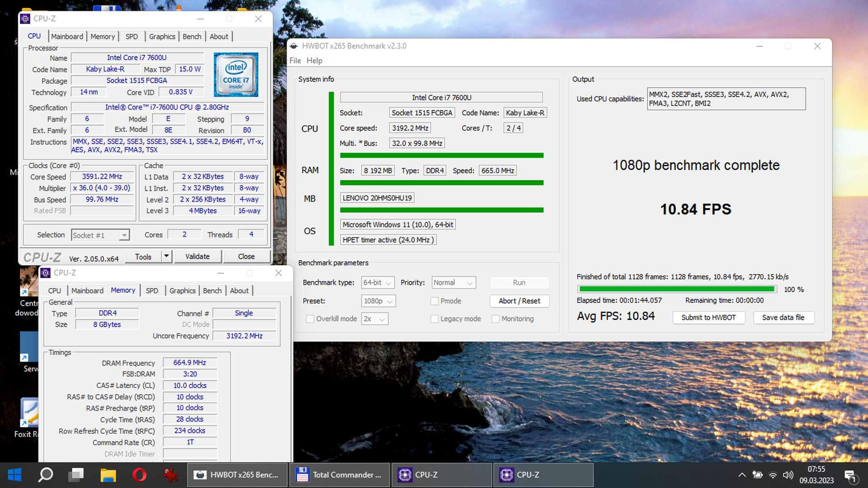Click the HPET timer active field
Screen dimensions: 868x488
pyautogui.click(x=388, y=240)
